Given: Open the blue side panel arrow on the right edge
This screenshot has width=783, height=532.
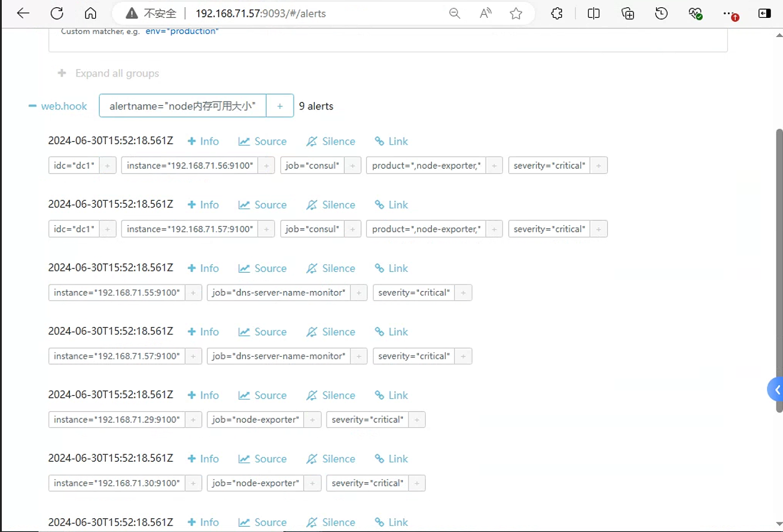Looking at the screenshot, I should 775,390.
